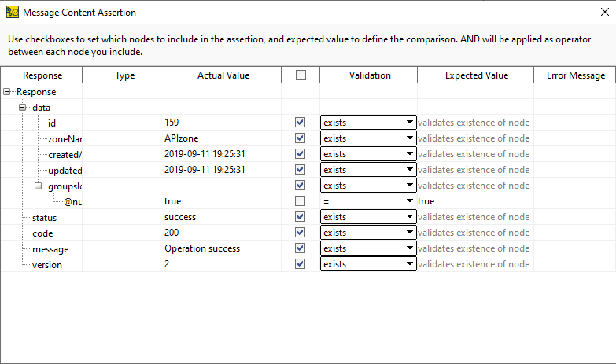Enable the checkbox for @nu true row
The image size is (616, 364).
point(300,201)
